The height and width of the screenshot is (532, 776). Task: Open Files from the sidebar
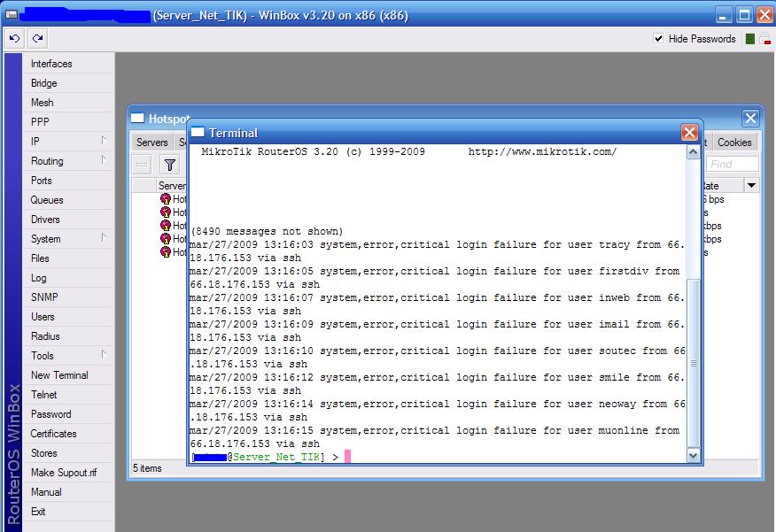(x=40, y=258)
